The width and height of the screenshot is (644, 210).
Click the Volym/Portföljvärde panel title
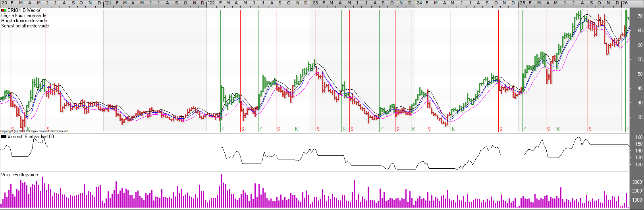[19, 175]
